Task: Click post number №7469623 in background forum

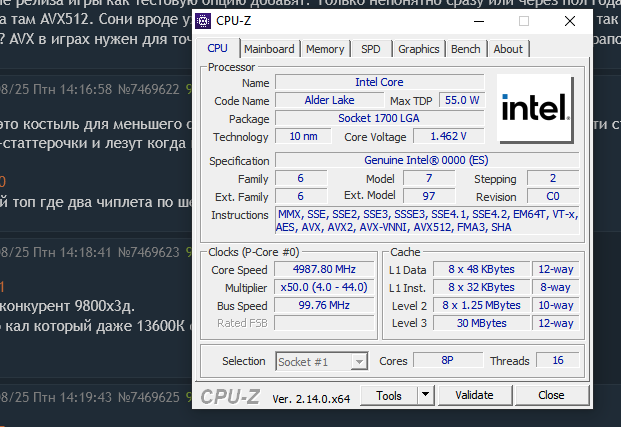Action: click(x=149, y=252)
